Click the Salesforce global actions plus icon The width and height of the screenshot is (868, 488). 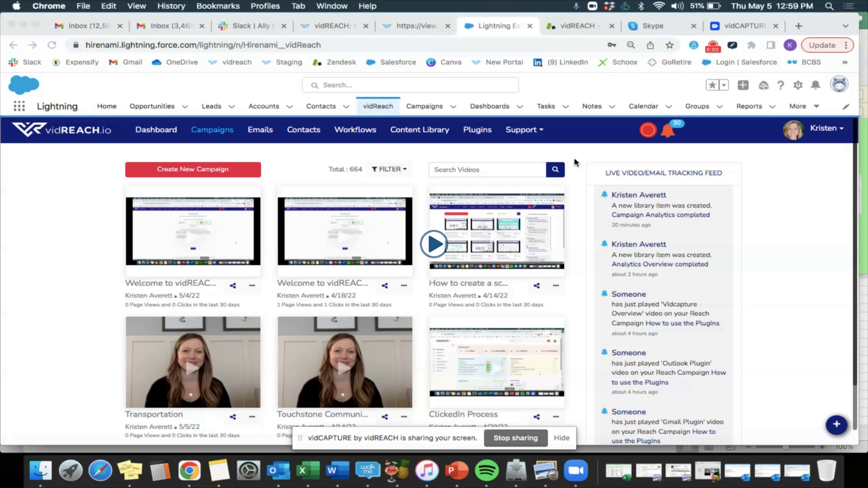click(x=743, y=85)
